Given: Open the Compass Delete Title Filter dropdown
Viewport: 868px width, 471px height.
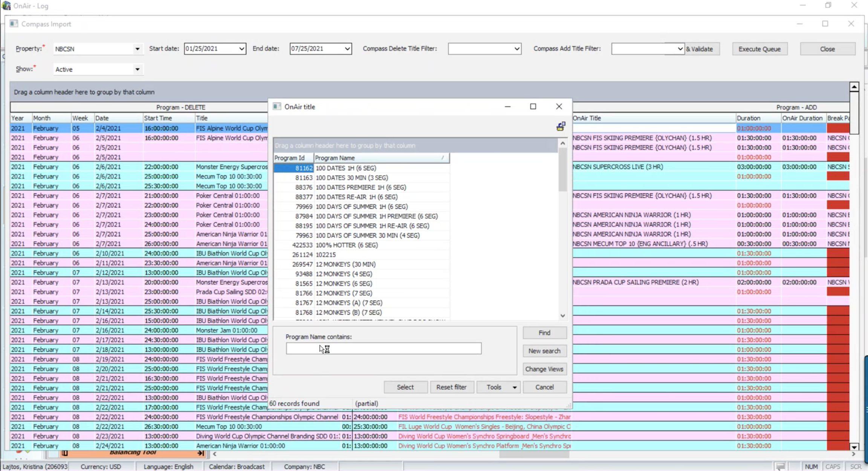Looking at the screenshot, I should 517,49.
